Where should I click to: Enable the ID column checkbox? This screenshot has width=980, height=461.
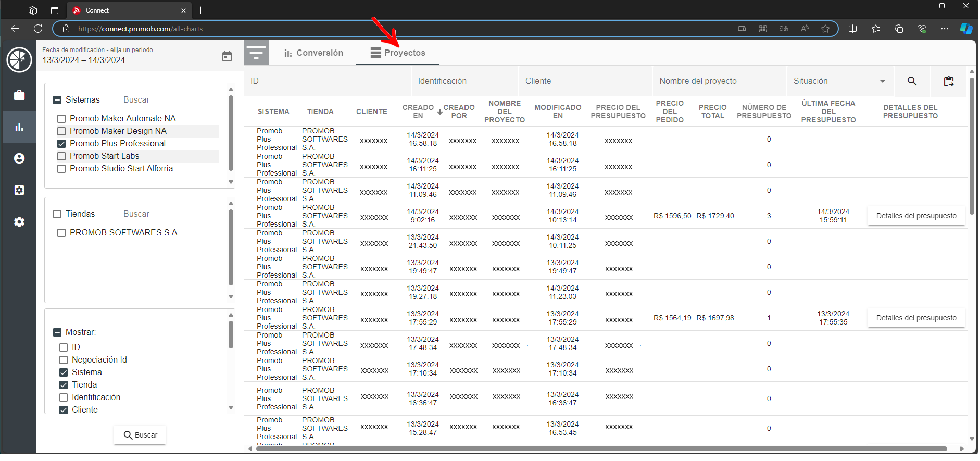pyautogui.click(x=64, y=347)
